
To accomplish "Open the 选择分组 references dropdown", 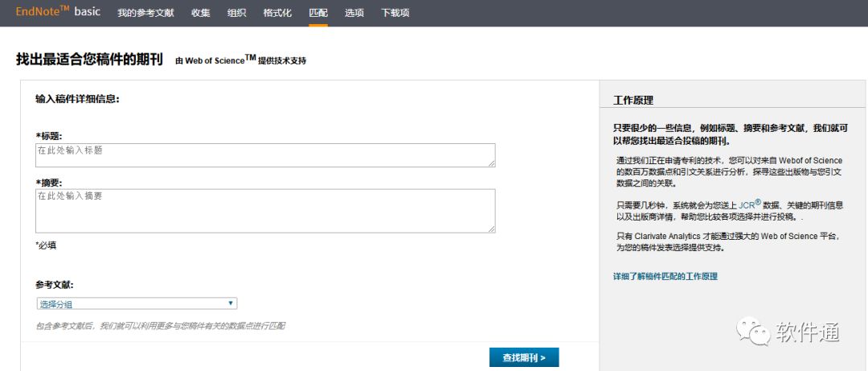I will [137, 303].
